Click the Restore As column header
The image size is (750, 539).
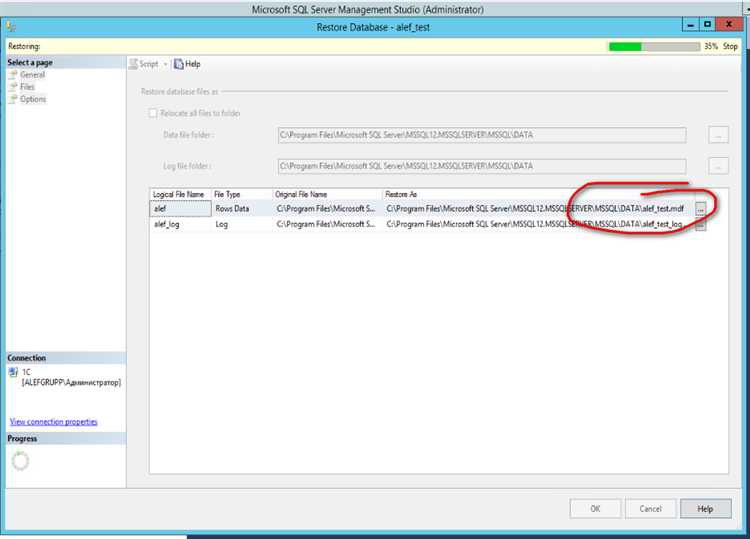pos(538,194)
